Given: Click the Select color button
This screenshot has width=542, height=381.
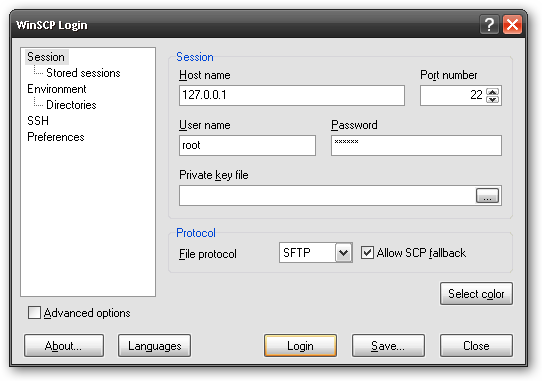Looking at the screenshot, I should click(476, 294).
